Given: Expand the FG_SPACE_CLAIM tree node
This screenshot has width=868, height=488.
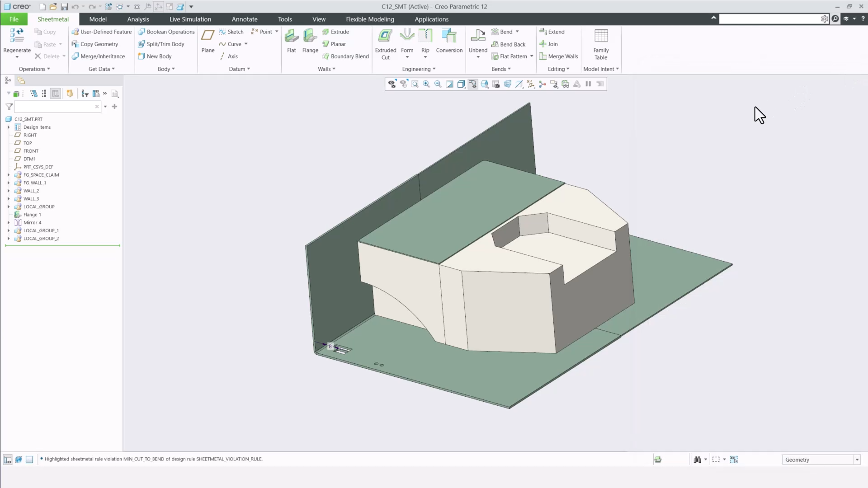Looking at the screenshot, I should click(x=9, y=175).
